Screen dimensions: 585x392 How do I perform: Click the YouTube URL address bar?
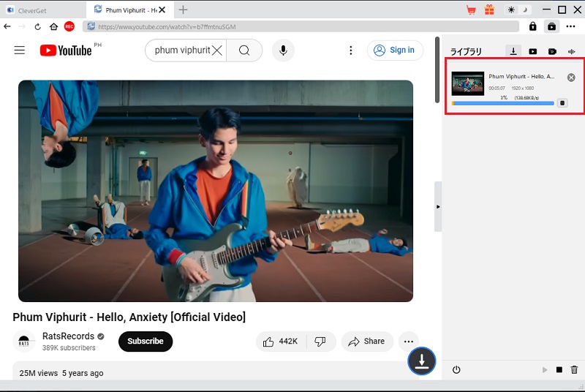pyautogui.click(x=301, y=26)
